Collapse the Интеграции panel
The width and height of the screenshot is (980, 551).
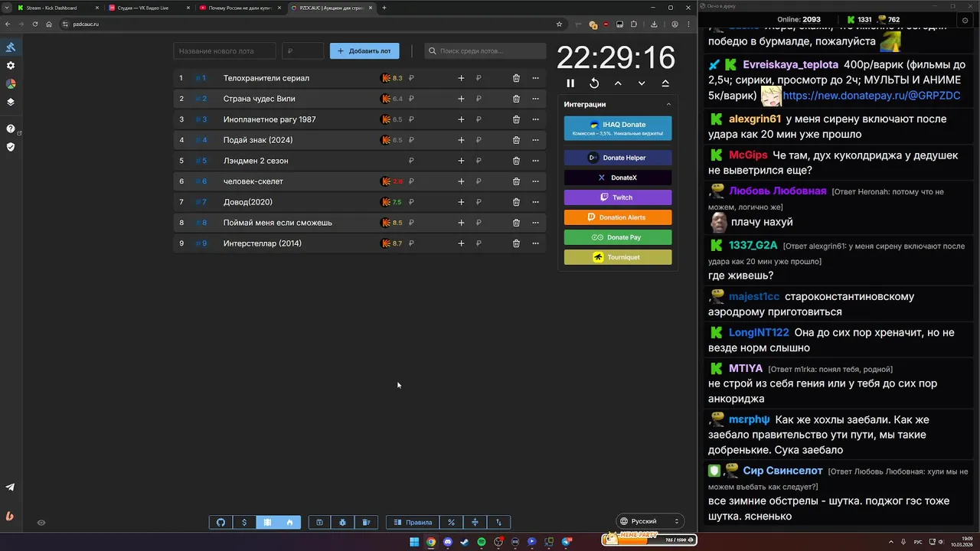pos(668,104)
